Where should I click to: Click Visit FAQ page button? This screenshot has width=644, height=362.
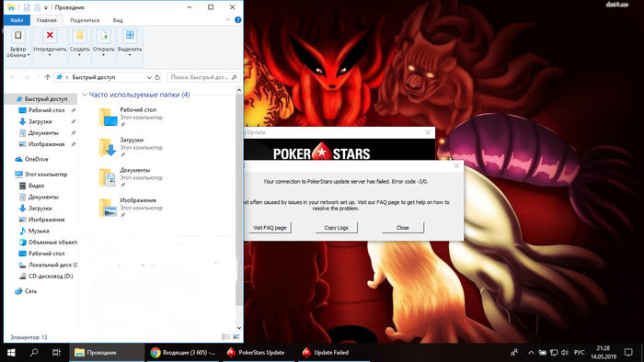270,228
